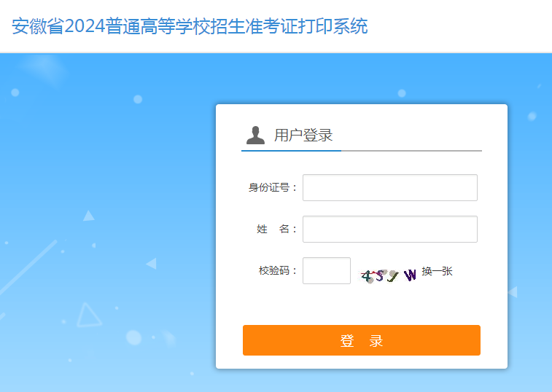Select the 用户登录 heading tab

click(303, 135)
